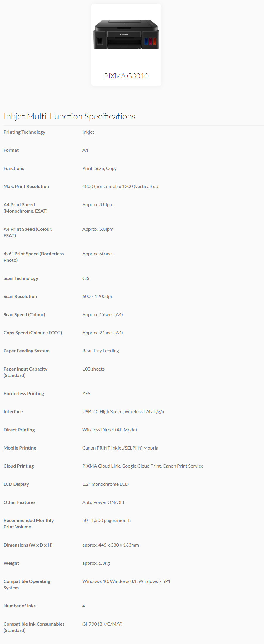Click the Borderless Printing YES value
The height and width of the screenshot is (644, 264).
[86, 394]
